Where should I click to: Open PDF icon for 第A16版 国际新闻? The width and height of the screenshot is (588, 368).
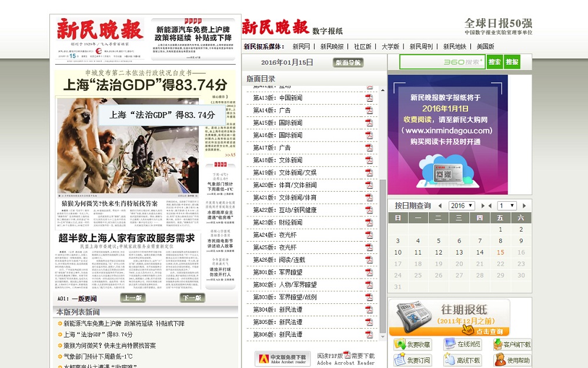point(369,135)
